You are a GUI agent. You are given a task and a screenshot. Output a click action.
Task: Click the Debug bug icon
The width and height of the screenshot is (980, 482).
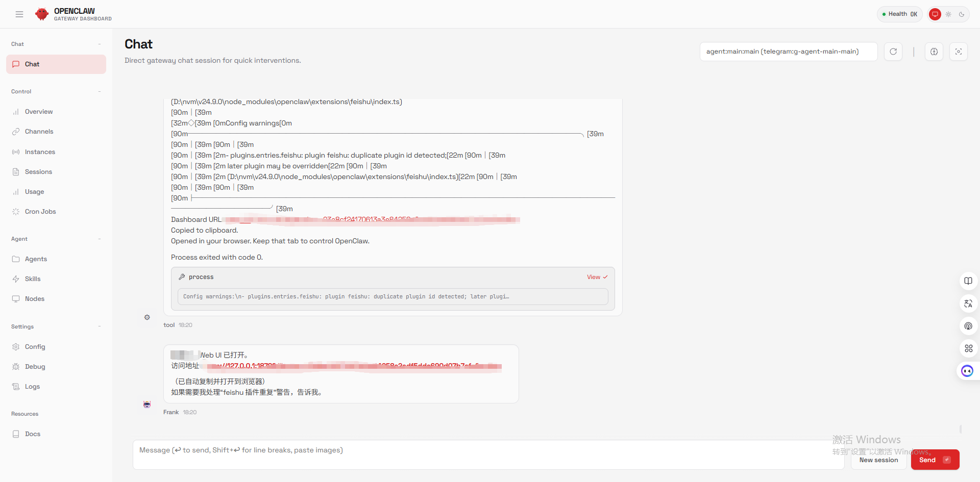(x=16, y=367)
